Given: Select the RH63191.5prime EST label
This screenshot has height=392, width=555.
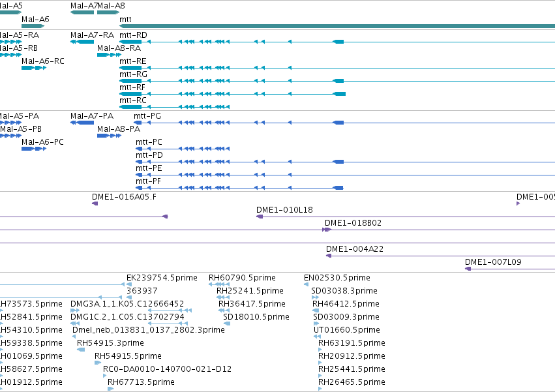Looking at the screenshot, I should (352, 344).
